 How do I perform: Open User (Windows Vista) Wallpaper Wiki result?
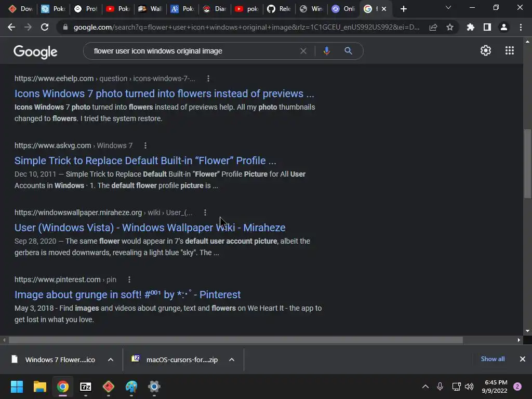tap(150, 228)
